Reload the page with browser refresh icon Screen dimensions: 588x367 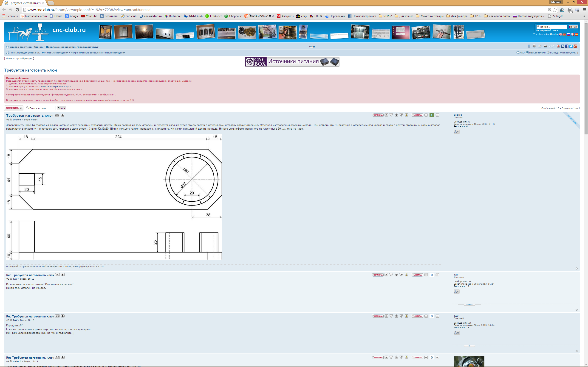[x=17, y=10]
